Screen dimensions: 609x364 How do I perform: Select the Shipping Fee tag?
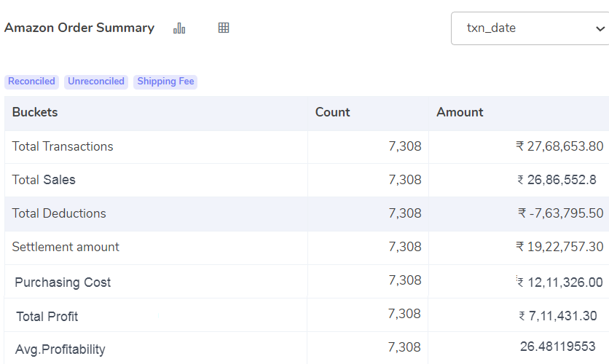coord(165,82)
